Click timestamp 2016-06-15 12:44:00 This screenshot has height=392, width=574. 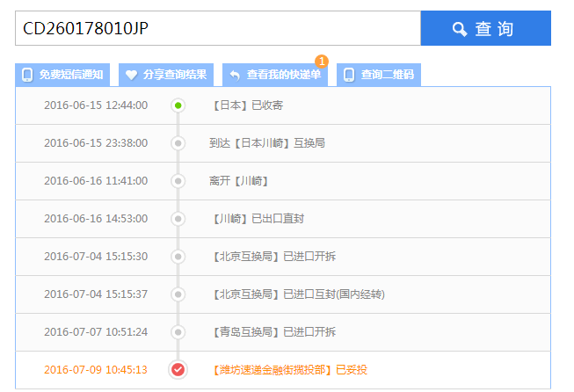click(96, 105)
